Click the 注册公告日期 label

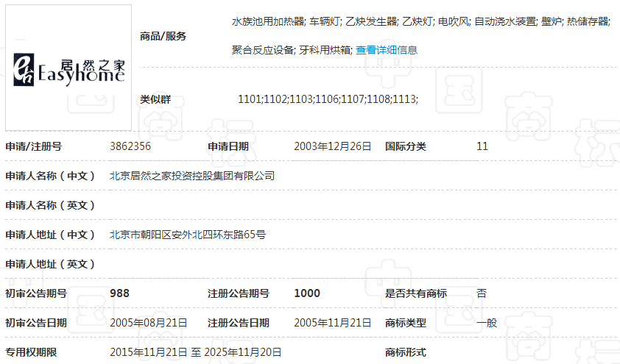pos(239,323)
